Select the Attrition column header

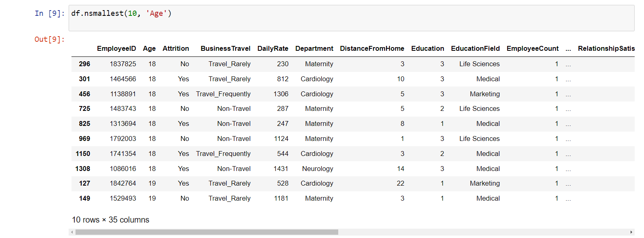[175, 48]
